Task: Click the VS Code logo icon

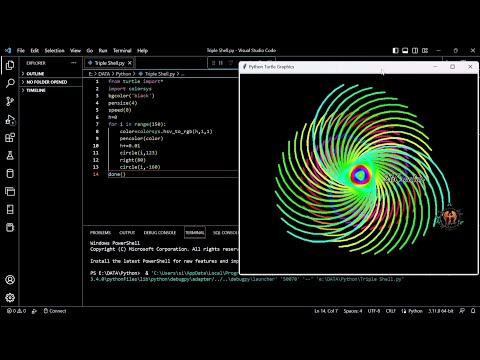Action: pyautogui.click(x=8, y=50)
